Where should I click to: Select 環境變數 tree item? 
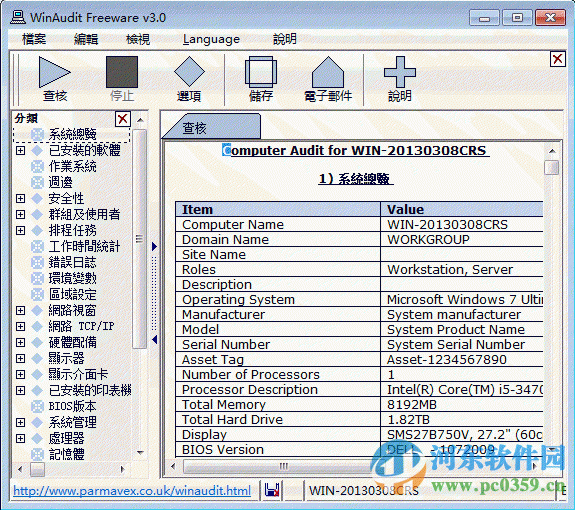(x=73, y=278)
